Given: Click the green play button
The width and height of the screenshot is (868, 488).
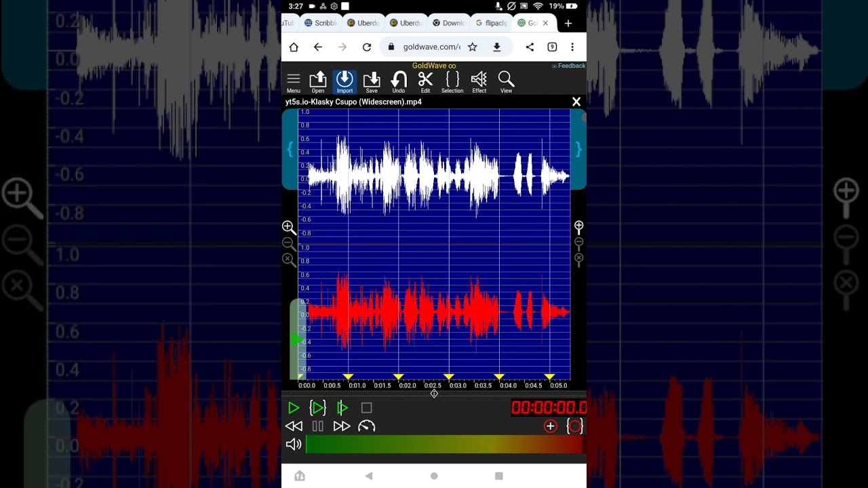Looking at the screenshot, I should [x=294, y=408].
